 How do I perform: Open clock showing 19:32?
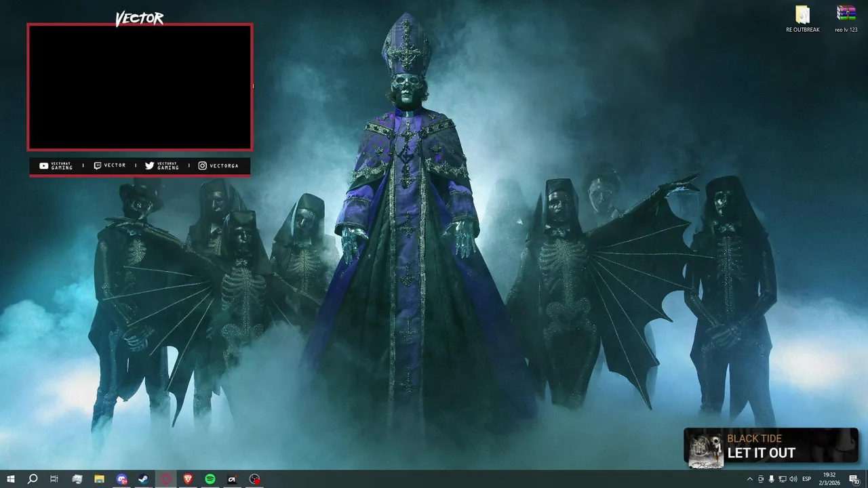(x=829, y=479)
